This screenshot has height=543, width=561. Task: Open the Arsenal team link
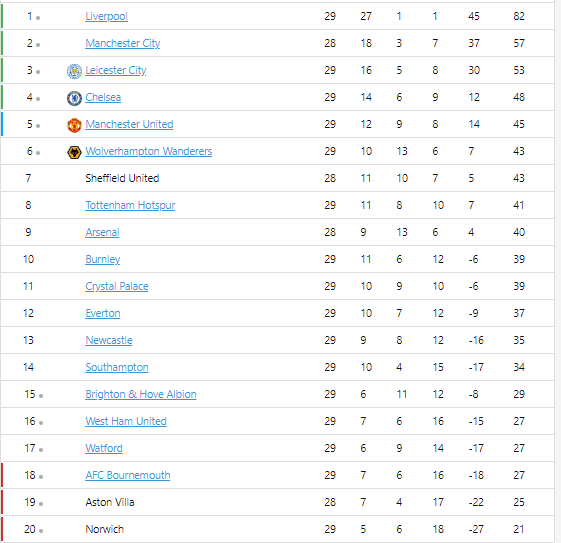[102, 233]
